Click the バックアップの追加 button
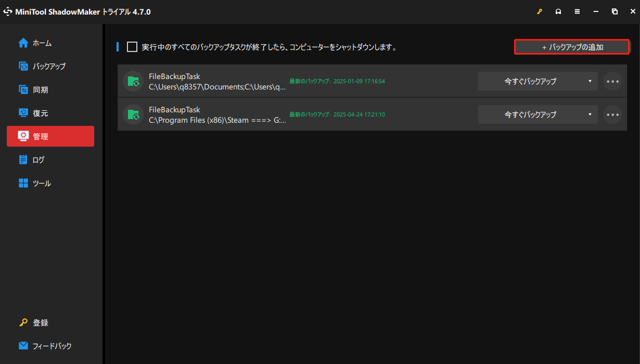This screenshot has width=640, height=364. pyautogui.click(x=572, y=47)
